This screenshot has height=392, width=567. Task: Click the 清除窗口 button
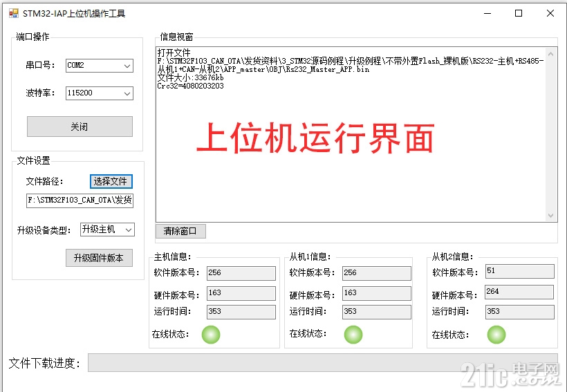pos(180,231)
